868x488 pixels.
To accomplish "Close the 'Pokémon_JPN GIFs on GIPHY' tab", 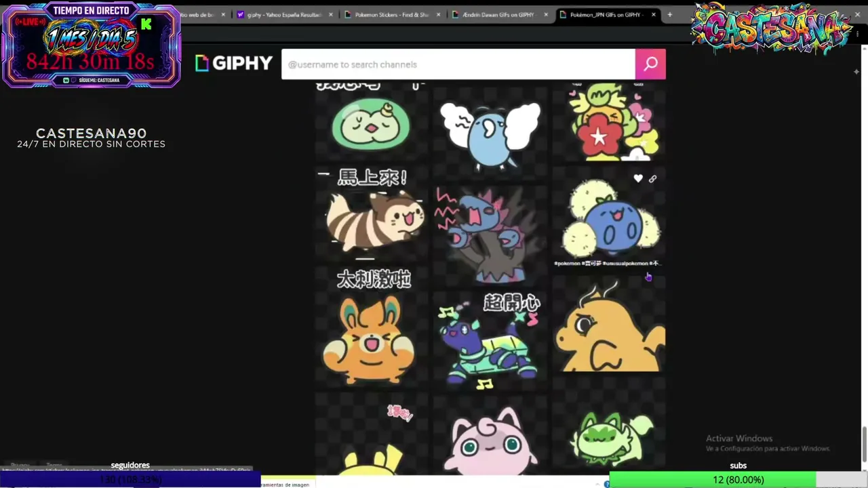I will click(x=654, y=15).
